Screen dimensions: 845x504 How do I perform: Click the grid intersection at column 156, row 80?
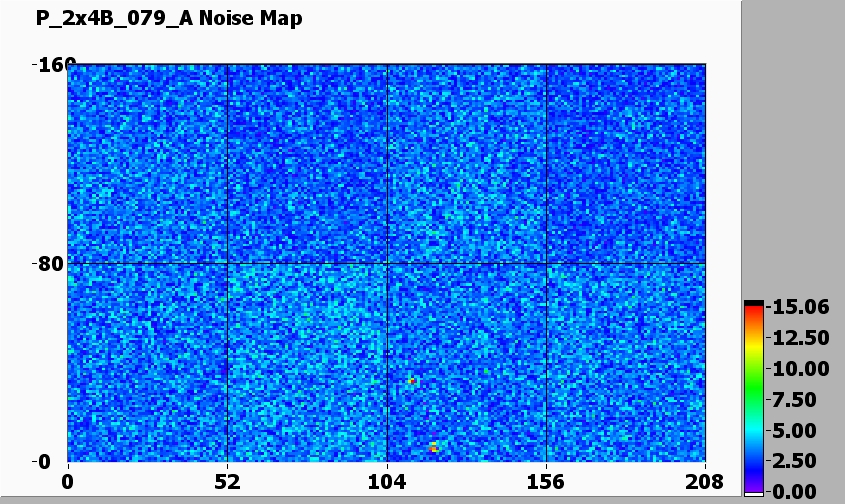(546, 263)
